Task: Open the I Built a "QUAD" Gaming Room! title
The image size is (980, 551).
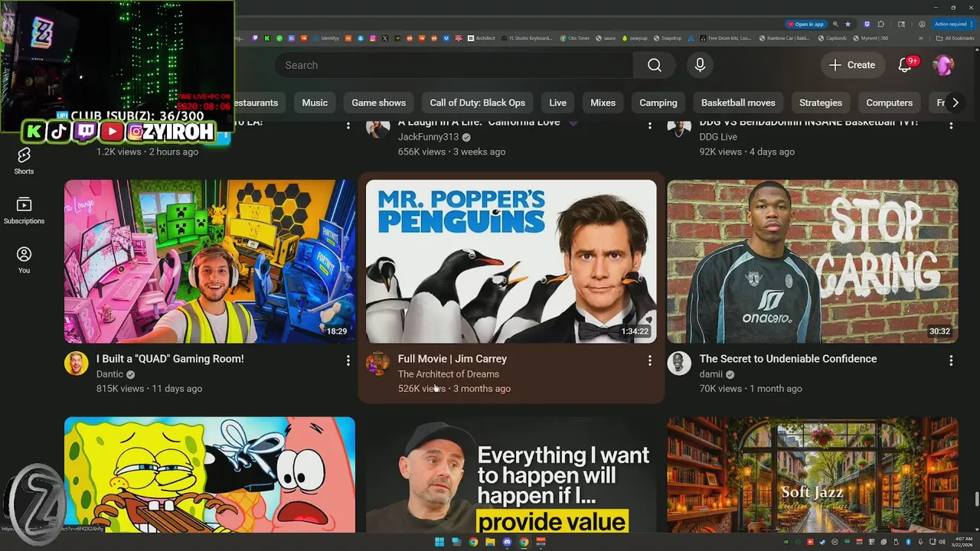Action: click(x=170, y=359)
